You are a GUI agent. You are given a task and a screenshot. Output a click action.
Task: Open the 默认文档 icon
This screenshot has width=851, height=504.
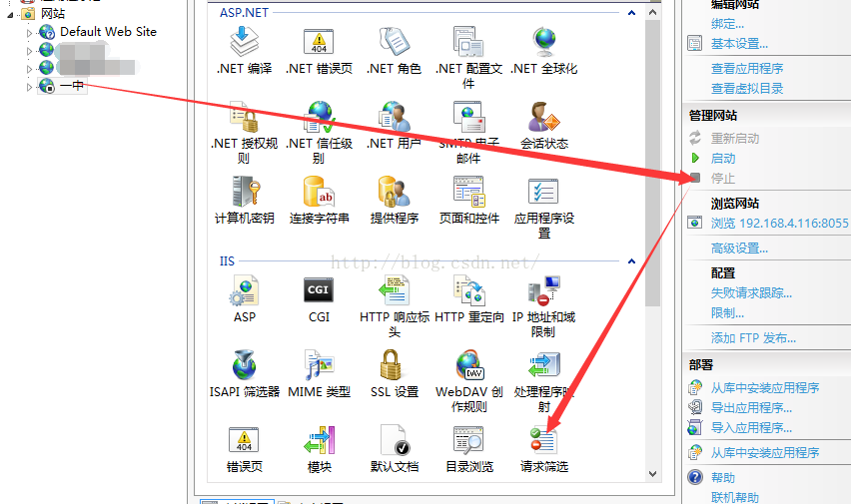pos(394,441)
